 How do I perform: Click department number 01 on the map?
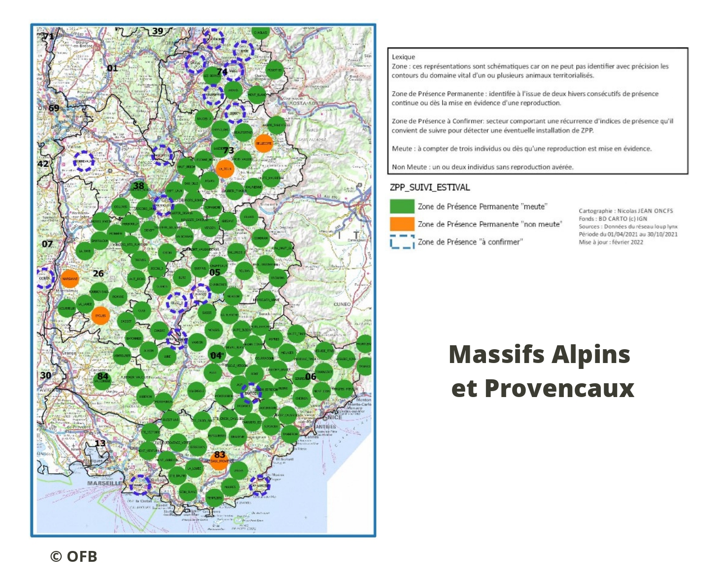click(112, 68)
